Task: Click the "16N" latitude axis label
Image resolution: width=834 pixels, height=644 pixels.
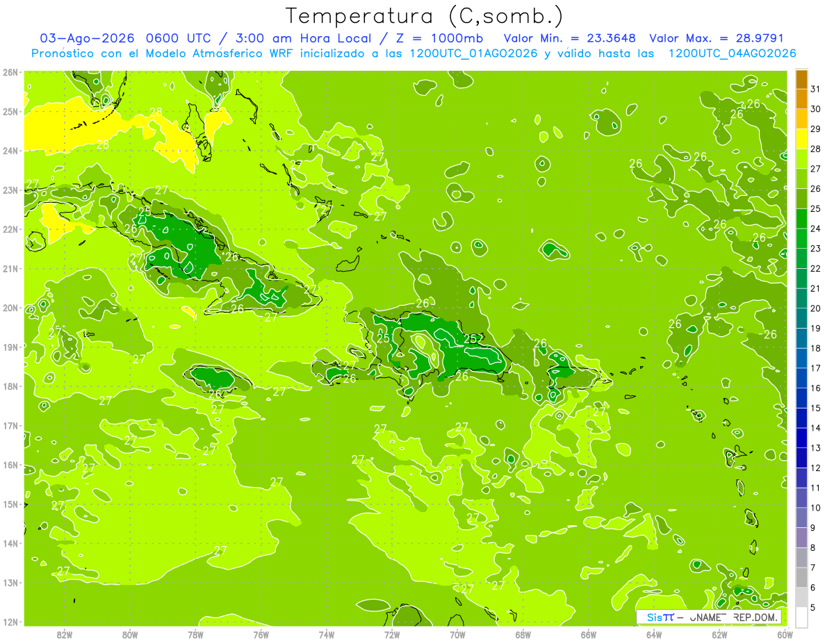Action: [10, 465]
